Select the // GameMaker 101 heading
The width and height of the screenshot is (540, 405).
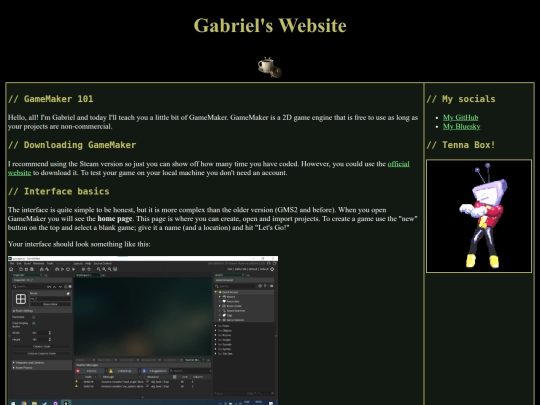(x=51, y=99)
